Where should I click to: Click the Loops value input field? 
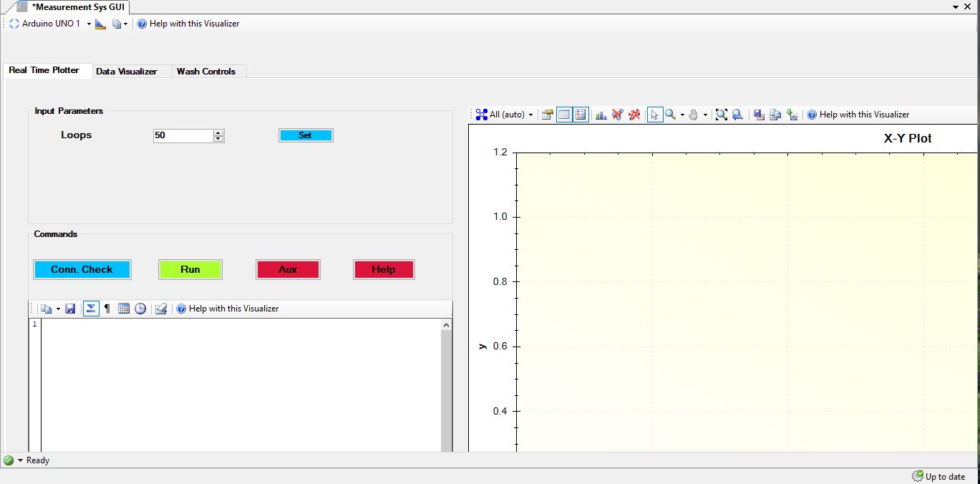(183, 135)
